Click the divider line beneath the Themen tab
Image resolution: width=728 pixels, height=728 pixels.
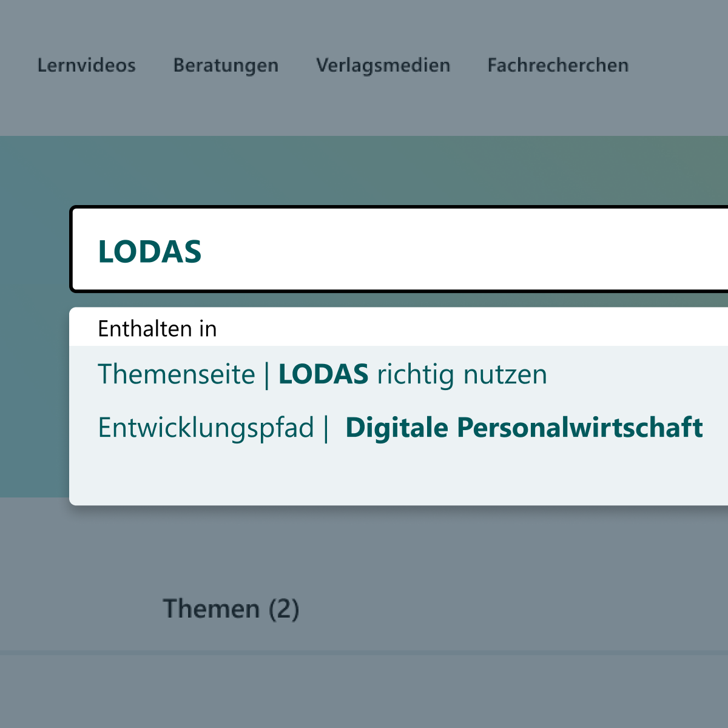[364, 653]
